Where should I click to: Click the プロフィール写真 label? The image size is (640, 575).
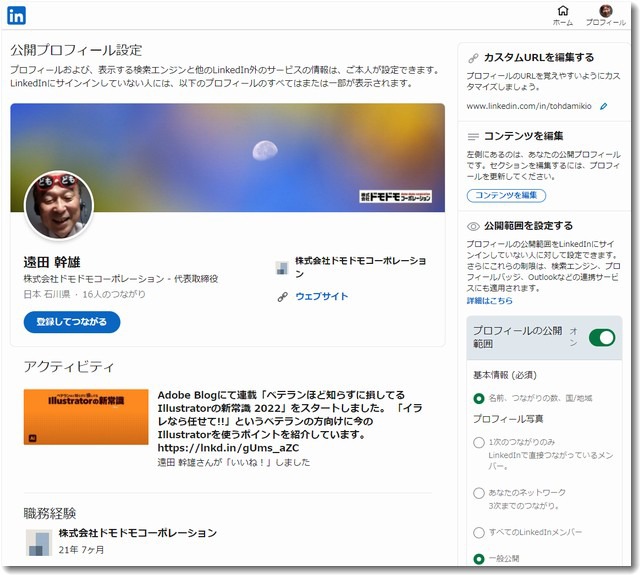click(x=508, y=419)
